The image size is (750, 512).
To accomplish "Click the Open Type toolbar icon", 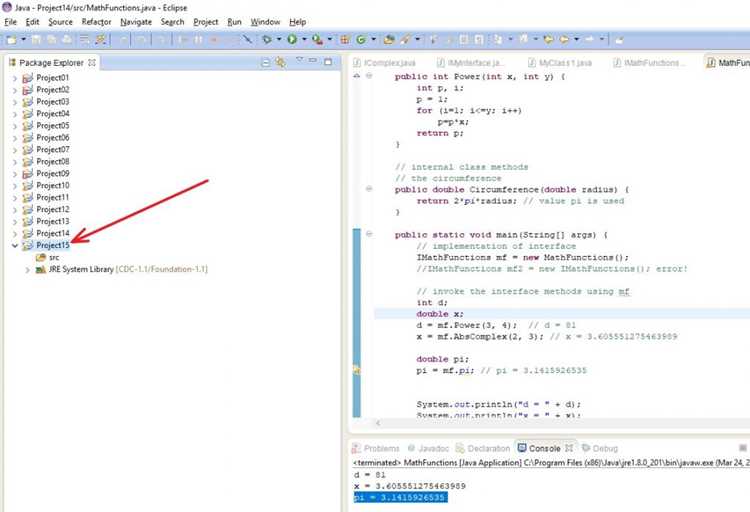I will click(x=389, y=40).
